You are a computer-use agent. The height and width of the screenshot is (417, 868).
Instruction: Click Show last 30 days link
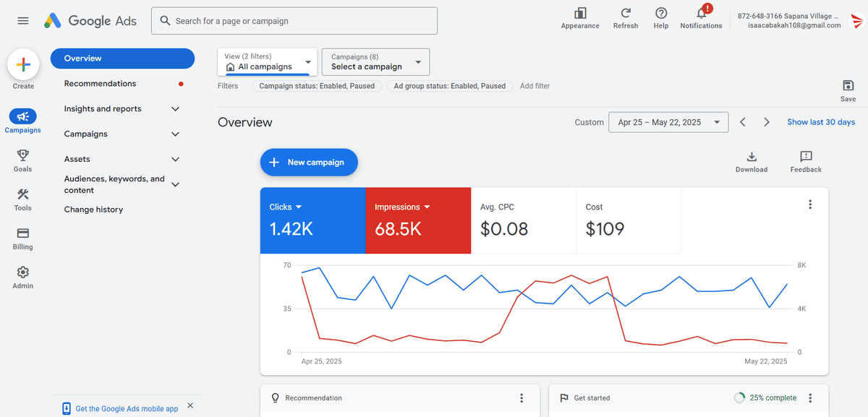click(821, 122)
